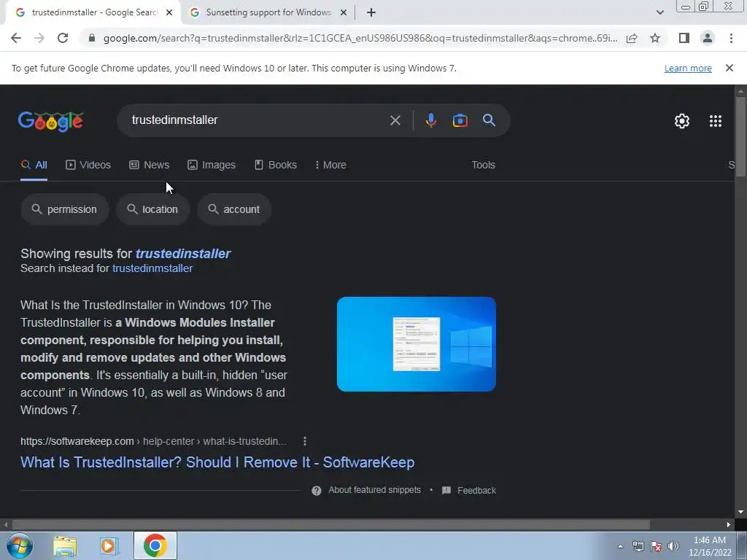Click the horizontal page scrollbar
The width and height of the screenshot is (747, 560).
click(x=331, y=525)
